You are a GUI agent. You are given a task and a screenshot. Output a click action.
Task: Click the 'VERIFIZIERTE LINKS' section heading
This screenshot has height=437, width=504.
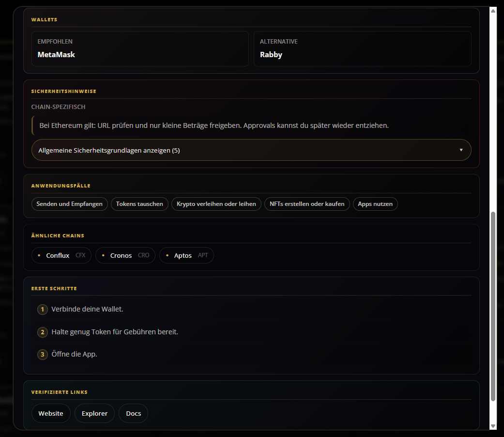pos(60,392)
